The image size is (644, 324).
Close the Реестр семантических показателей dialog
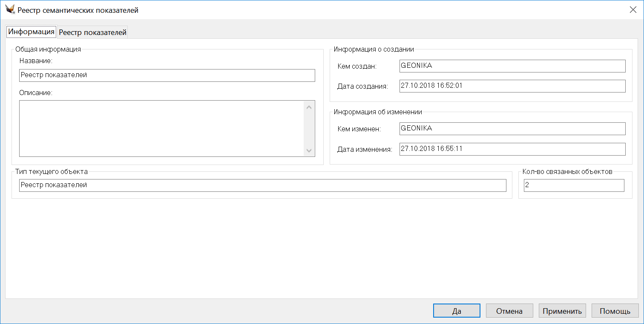pyautogui.click(x=633, y=10)
